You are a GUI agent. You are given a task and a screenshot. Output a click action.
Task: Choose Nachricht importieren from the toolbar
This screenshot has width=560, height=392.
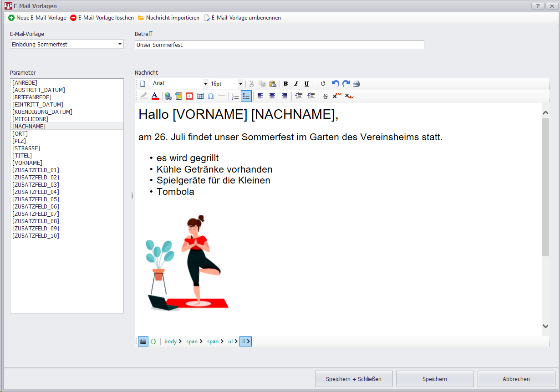tap(168, 18)
